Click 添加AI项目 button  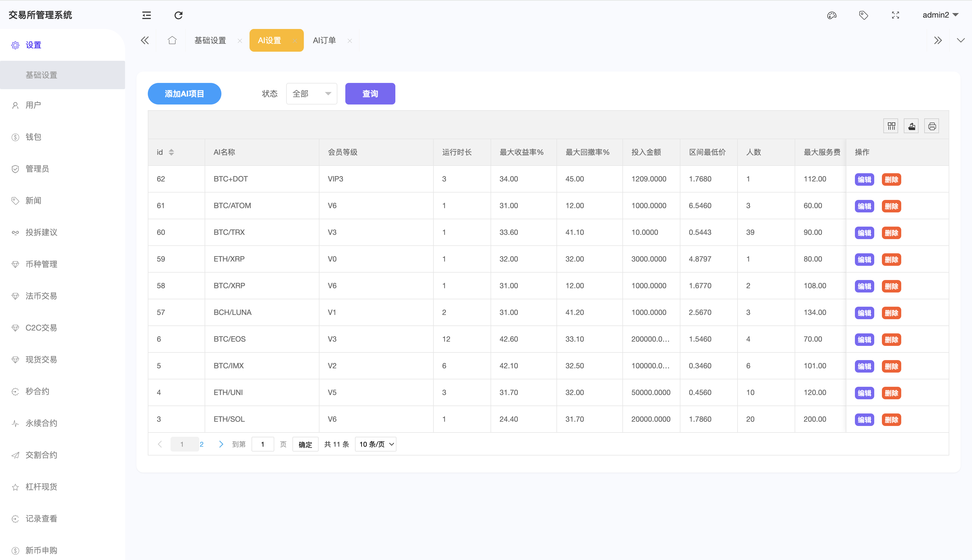[184, 93]
